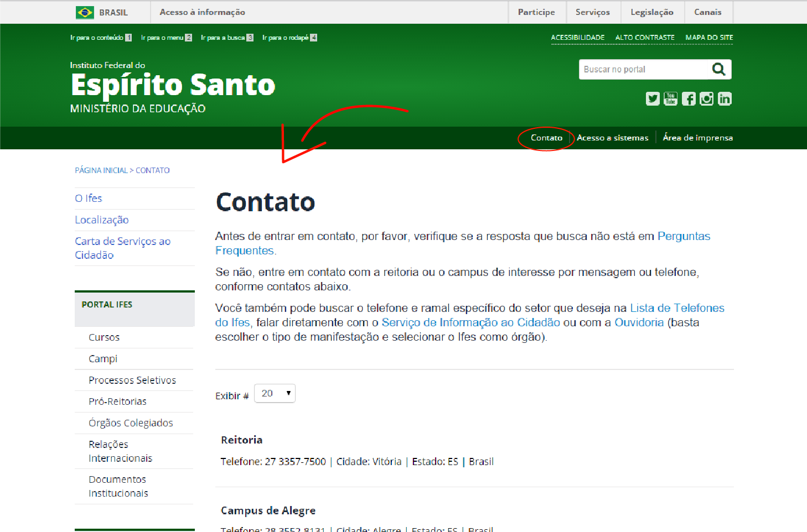Open the Twitter icon in the header
The image size is (807, 532).
[x=653, y=98]
